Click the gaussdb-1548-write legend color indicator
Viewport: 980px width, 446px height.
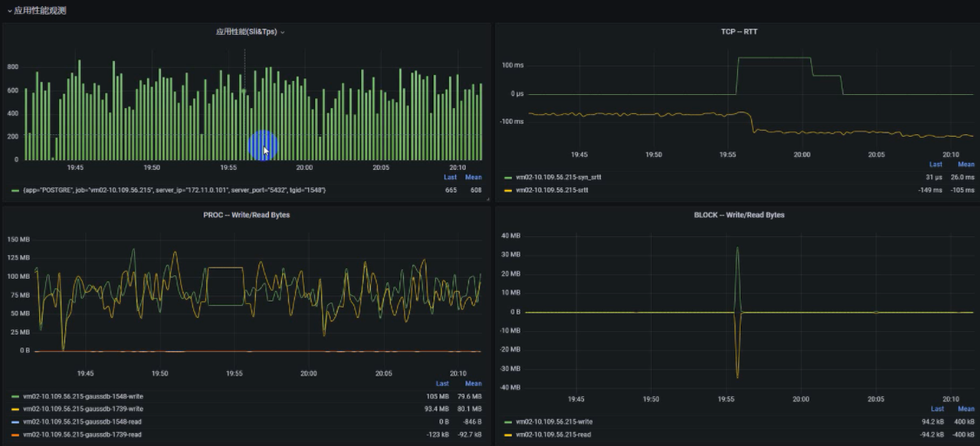click(15, 396)
